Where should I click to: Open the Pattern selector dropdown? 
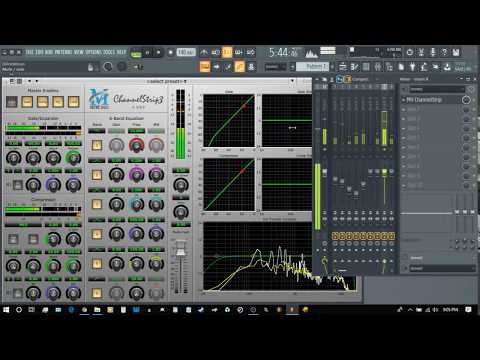312,67
